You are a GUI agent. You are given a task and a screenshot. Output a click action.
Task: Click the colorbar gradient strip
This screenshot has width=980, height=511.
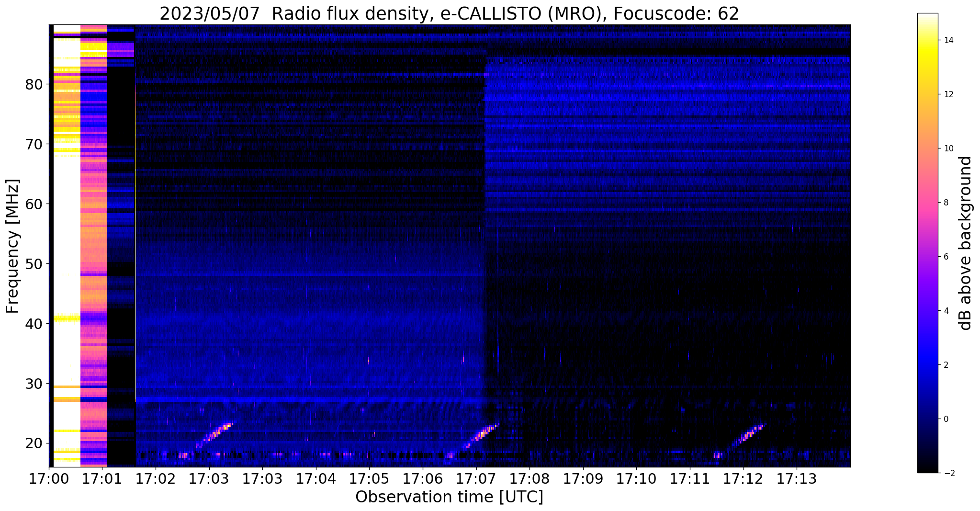click(927, 243)
